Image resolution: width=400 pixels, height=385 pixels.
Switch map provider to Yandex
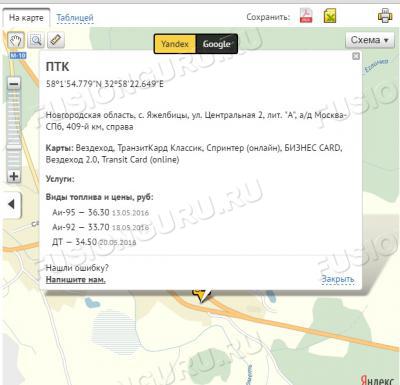(x=175, y=44)
